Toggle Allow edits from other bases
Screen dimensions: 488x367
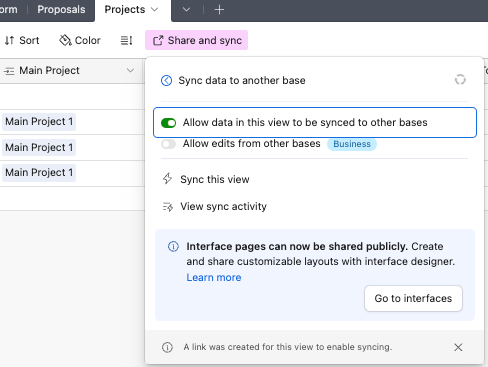tap(168, 144)
